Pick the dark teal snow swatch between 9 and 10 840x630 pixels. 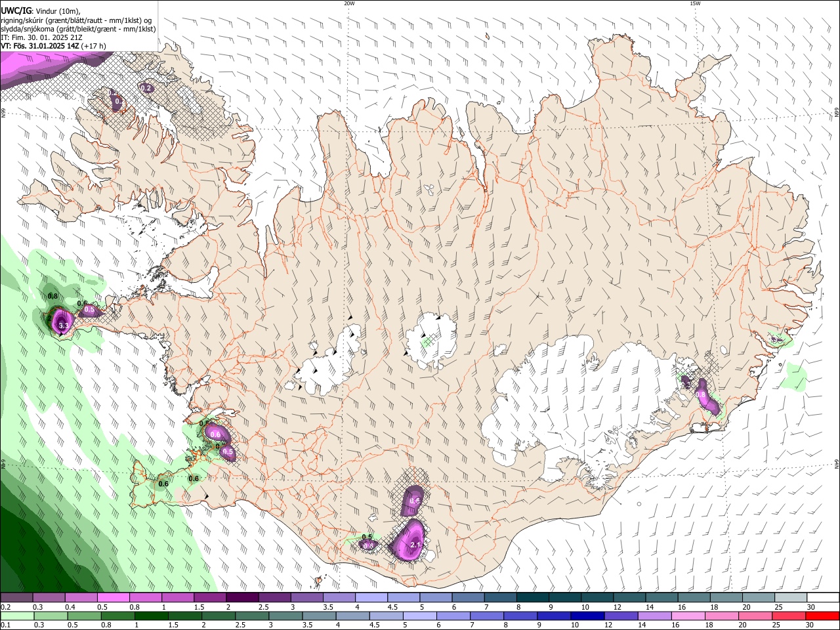565,597
